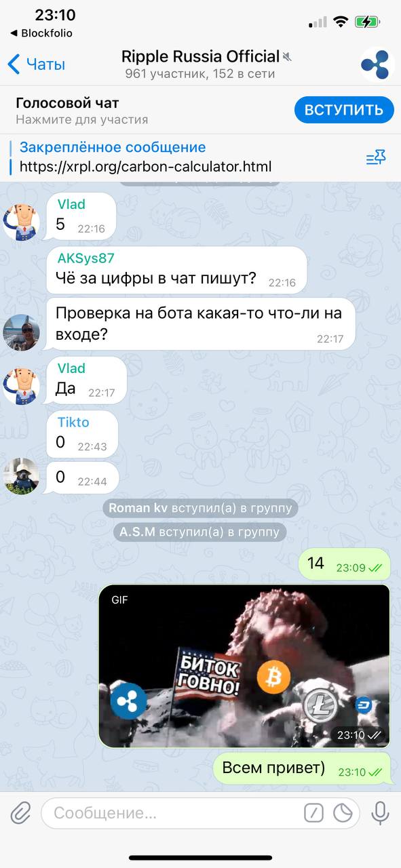Tap the Голосовой чат banner text
Viewport: 401px width, 868px height.
point(67,103)
